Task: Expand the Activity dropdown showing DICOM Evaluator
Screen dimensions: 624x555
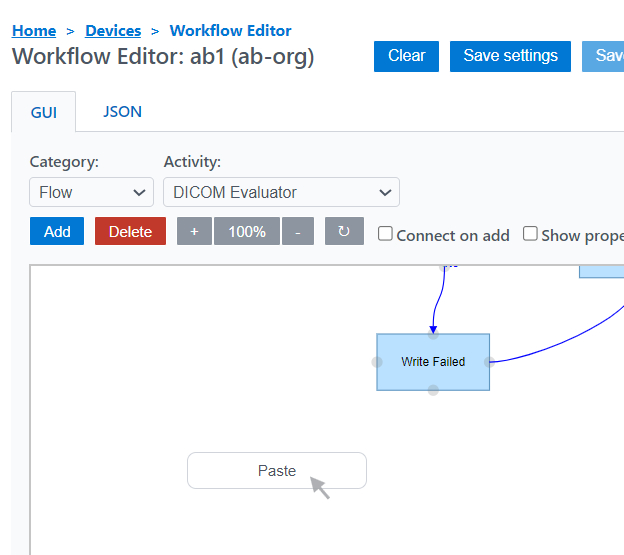Action: pyautogui.click(x=281, y=192)
